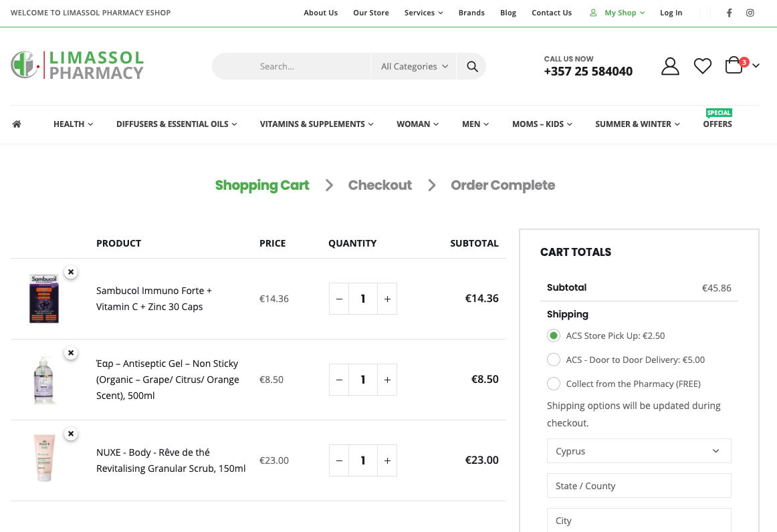The height and width of the screenshot is (532, 777).
Task: Edit the NUXE scrub quantity value
Action: click(363, 460)
